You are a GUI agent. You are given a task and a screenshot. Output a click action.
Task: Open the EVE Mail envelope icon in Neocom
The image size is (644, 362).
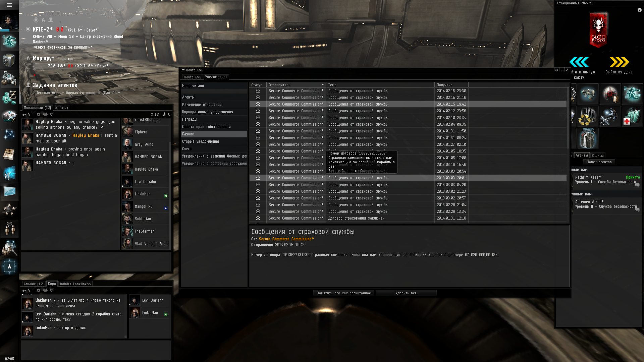(x=9, y=191)
